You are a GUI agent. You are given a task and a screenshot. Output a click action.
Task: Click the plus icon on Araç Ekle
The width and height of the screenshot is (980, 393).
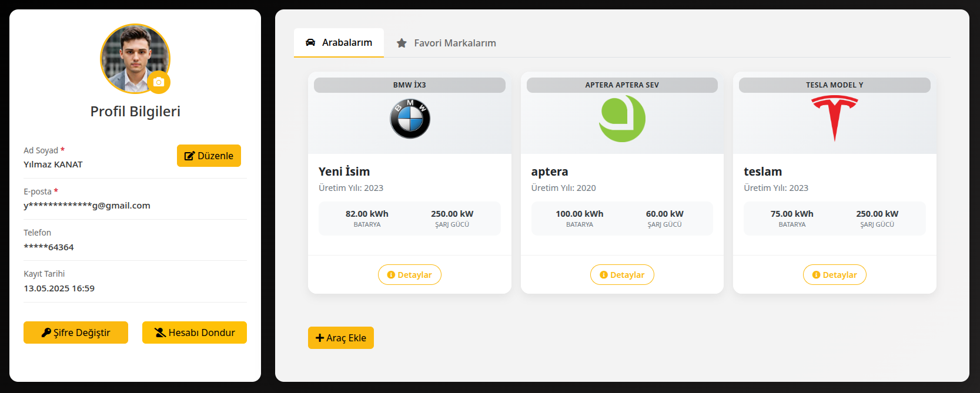320,338
